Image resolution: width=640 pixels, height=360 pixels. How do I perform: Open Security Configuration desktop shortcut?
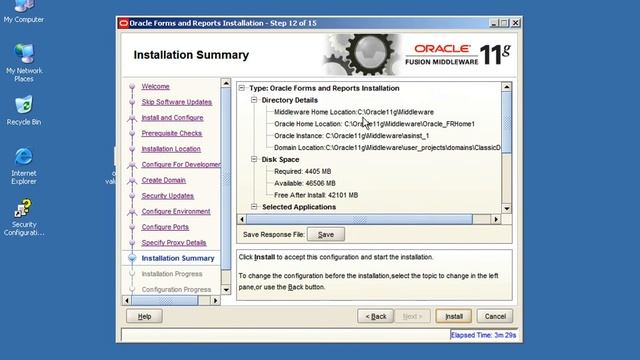pos(24,218)
